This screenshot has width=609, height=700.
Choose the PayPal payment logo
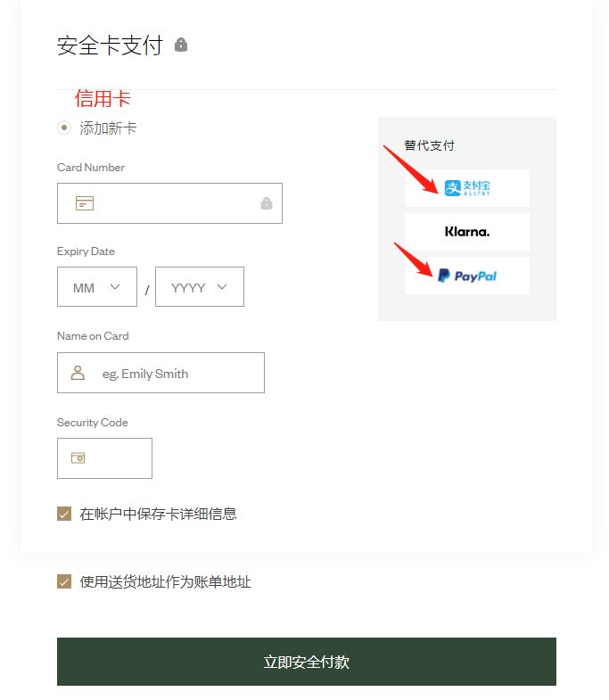click(x=467, y=276)
